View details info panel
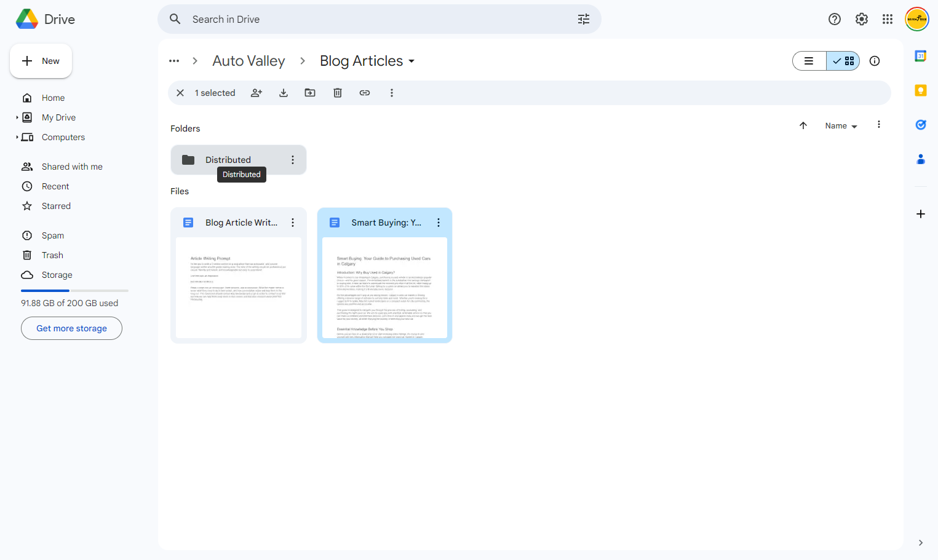This screenshot has height=560, width=938. click(x=875, y=61)
